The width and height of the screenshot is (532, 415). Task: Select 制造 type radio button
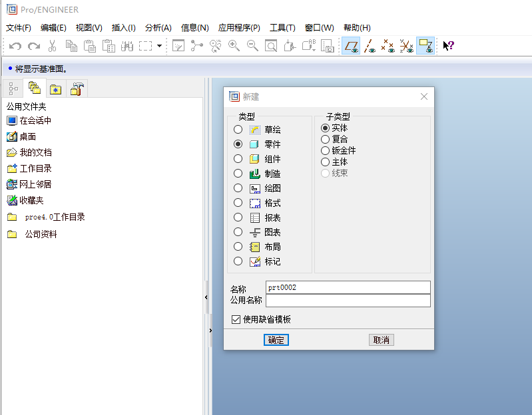point(238,174)
